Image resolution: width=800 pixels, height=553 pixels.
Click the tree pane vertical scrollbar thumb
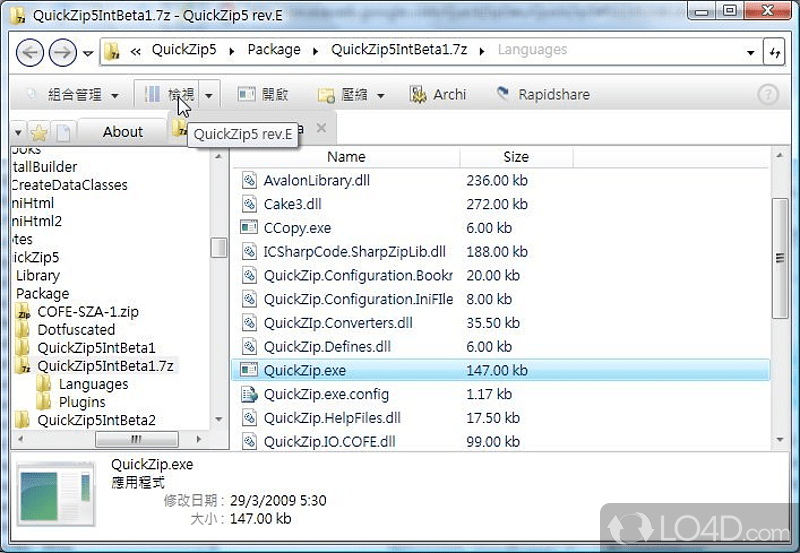(219, 248)
